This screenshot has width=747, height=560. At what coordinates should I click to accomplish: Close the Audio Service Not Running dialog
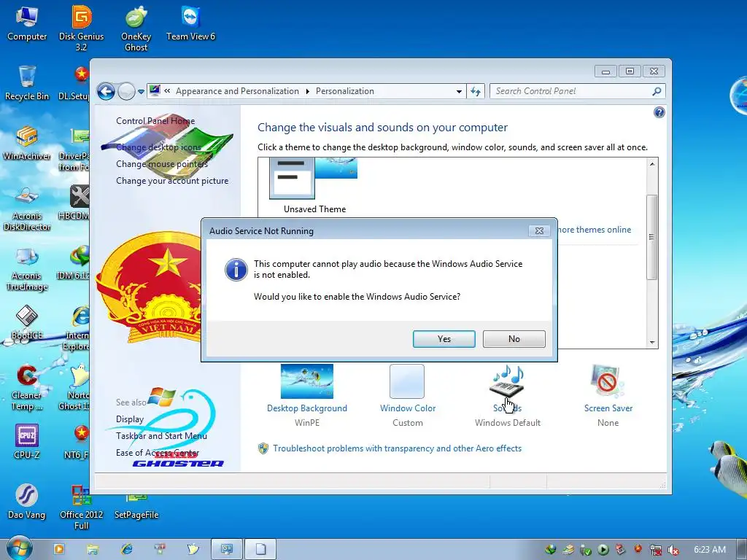(x=539, y=231)
